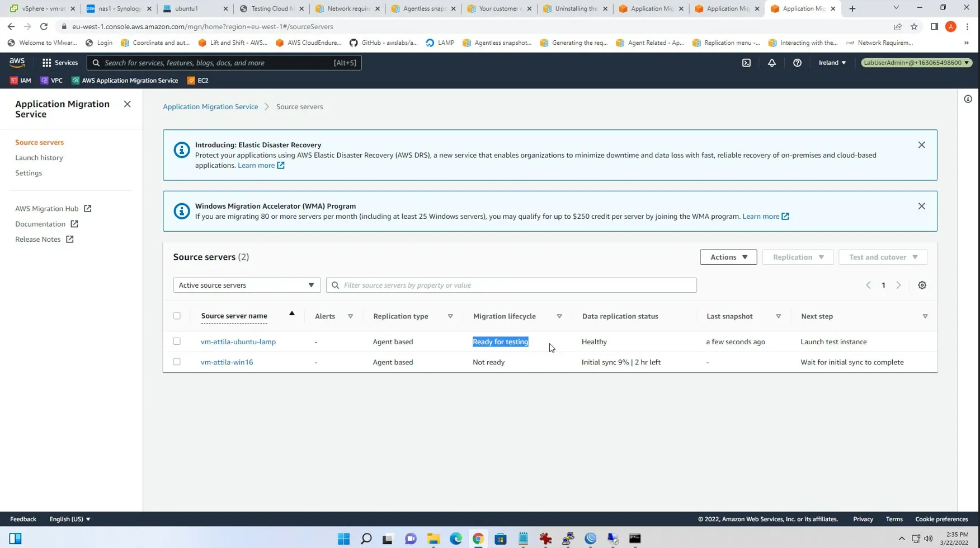The width and height of the screenshot is (980, 548).
Task: Open the notifications bell
Action: click(771, 63)
